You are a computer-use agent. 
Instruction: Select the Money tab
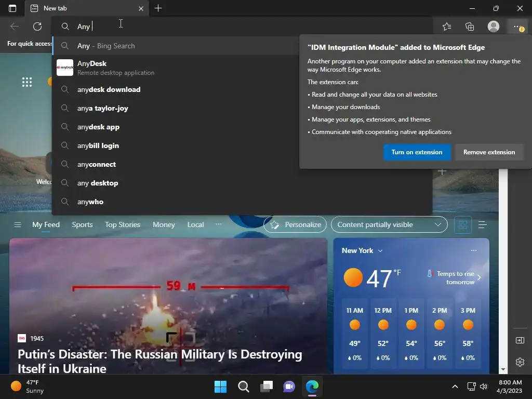click(x=164, y=224)
